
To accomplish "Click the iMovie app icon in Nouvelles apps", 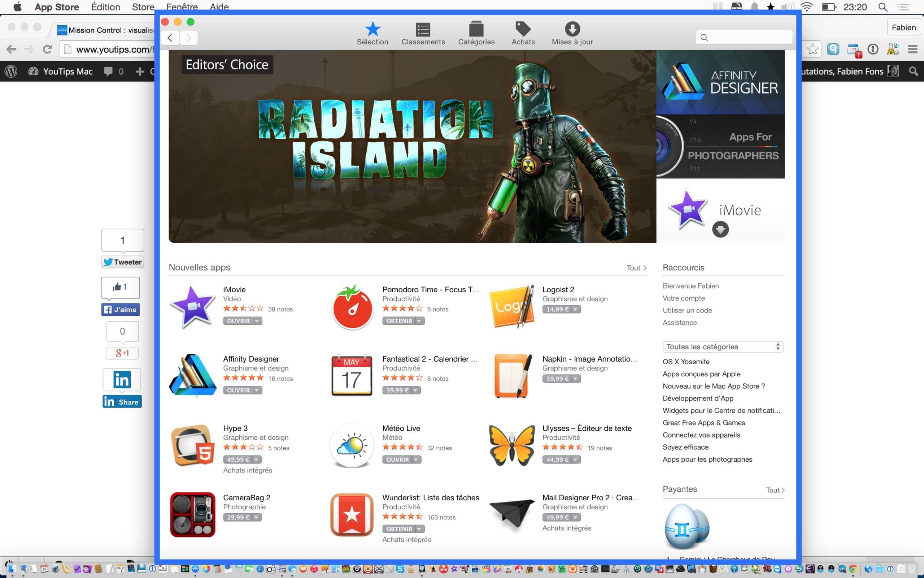I will (193, 307).
